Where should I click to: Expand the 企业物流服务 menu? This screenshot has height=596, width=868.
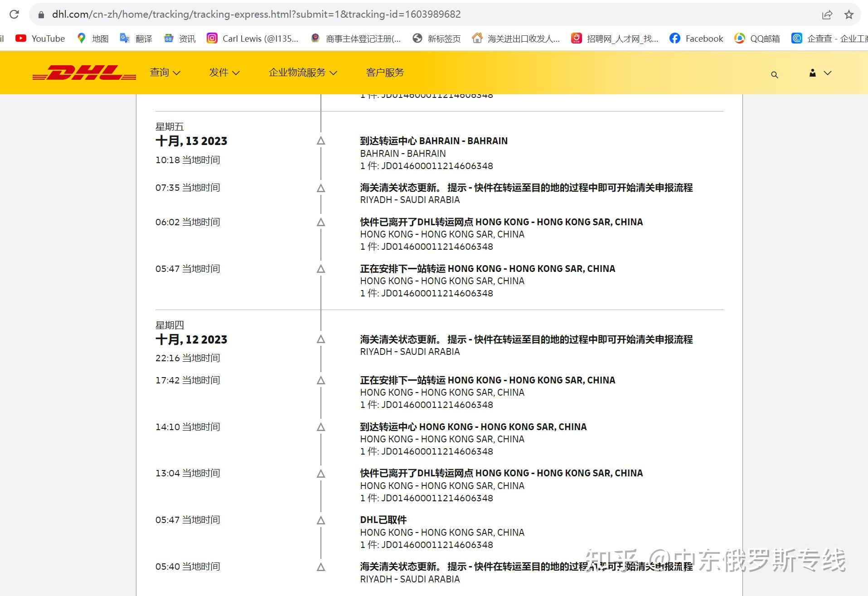[303, 73]
